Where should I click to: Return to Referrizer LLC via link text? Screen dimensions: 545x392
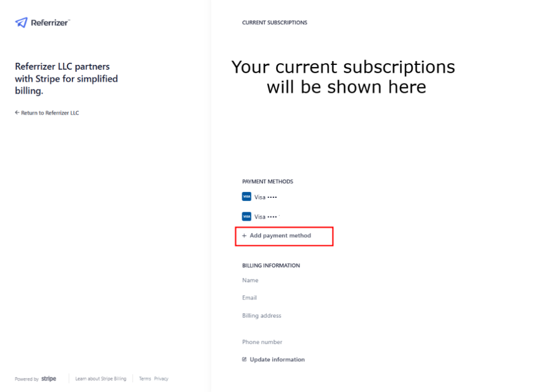(50, 113)
